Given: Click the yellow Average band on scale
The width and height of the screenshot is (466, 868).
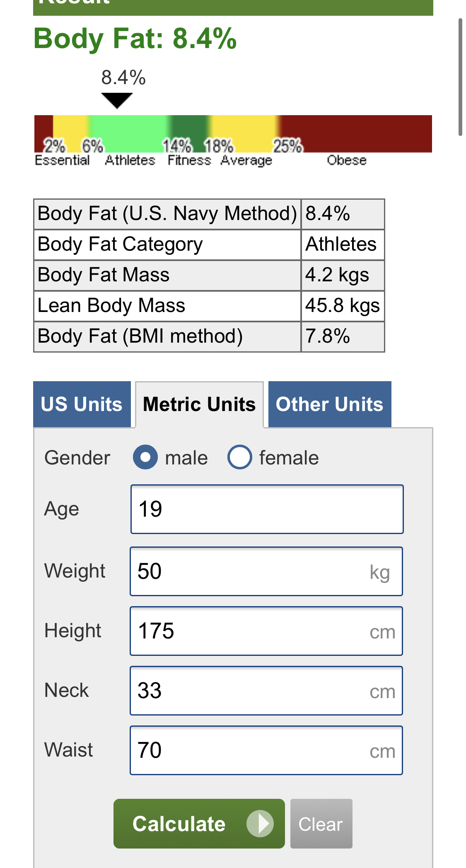Looking at the screenshot, I should tap(244, 128).
